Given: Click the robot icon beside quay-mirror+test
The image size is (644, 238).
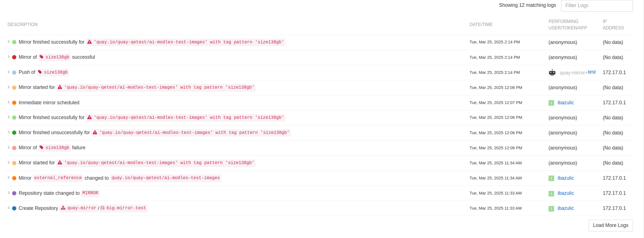Looking at the screenshot, I should pos(552,72).
